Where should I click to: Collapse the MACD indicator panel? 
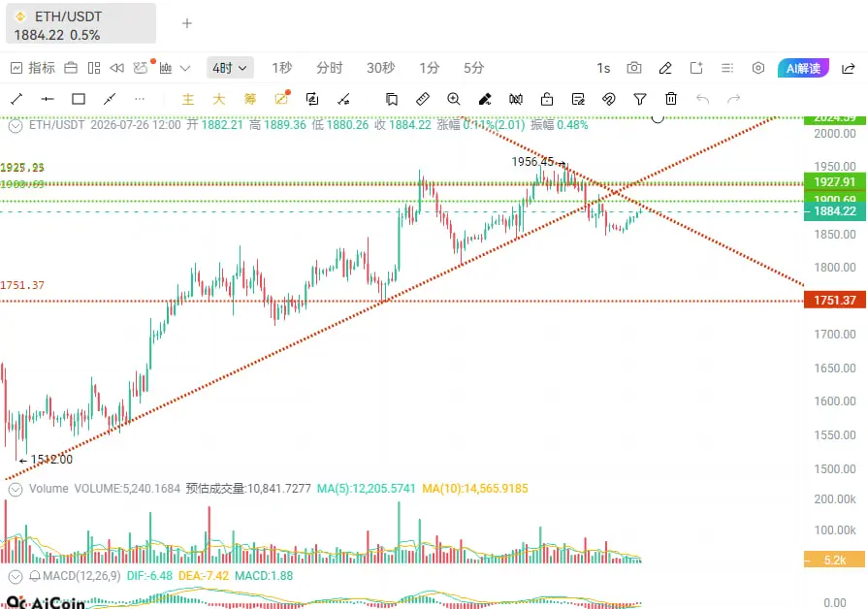(x=16, y=577)
